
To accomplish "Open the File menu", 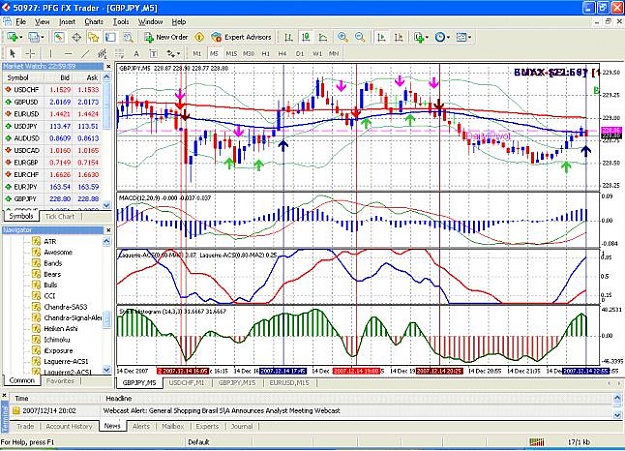I will 20,22.
